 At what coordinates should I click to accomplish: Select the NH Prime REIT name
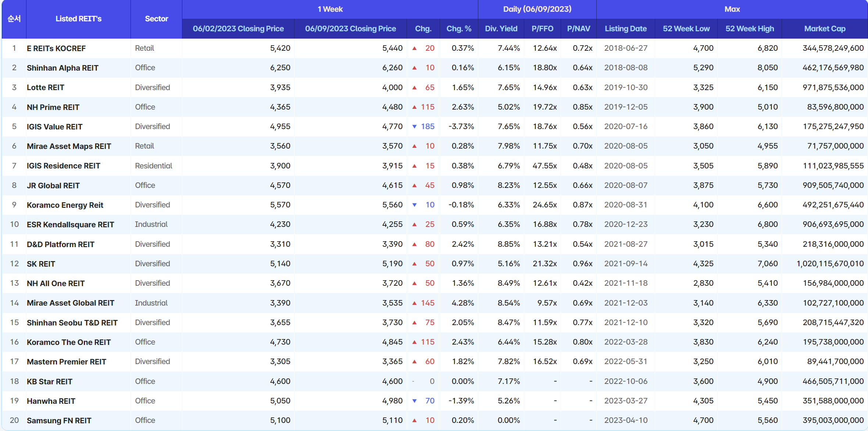point(53,107)
